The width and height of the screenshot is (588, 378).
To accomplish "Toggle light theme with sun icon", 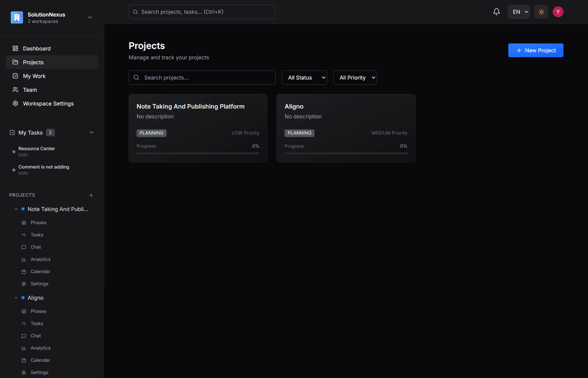I will point(541,12).
